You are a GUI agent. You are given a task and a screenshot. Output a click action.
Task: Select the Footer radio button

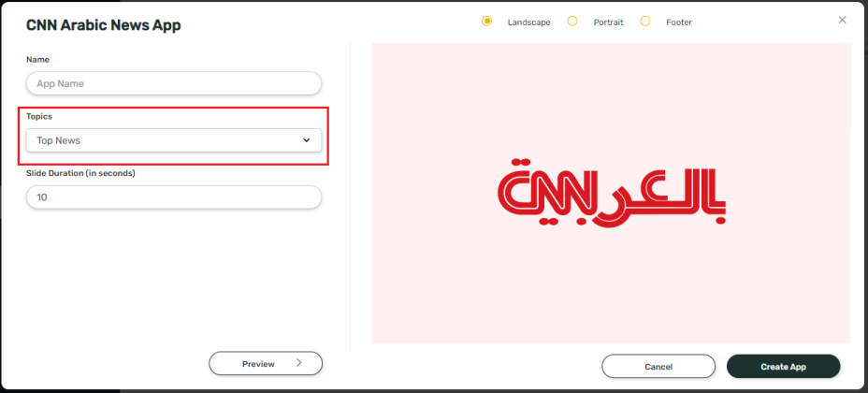coord(644,22)
